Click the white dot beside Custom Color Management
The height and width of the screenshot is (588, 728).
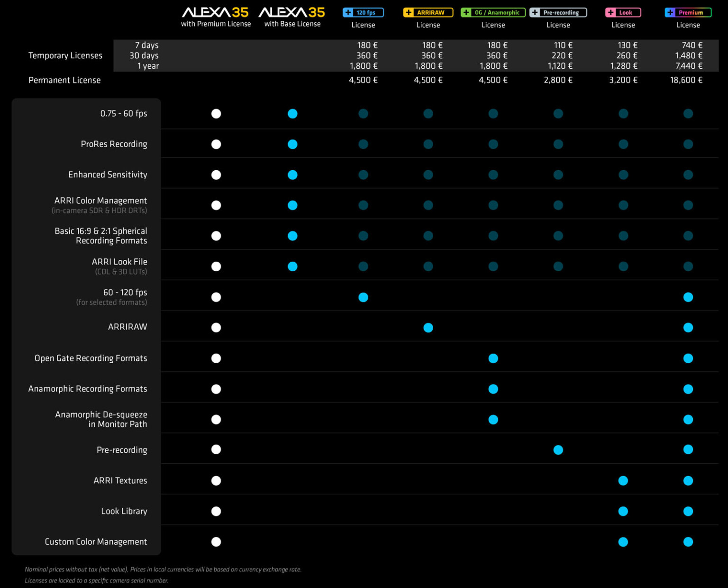[216, 542]
